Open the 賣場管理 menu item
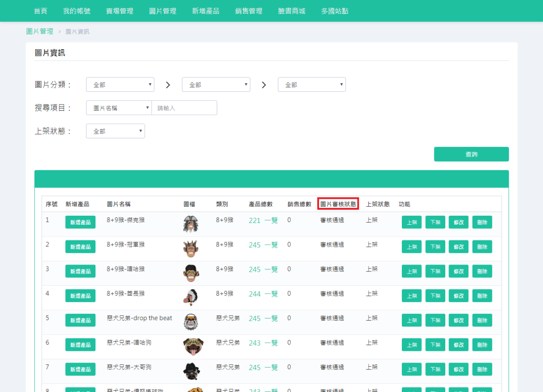The image size is (543, 392). pyautogui.click(x=119, y=11)
